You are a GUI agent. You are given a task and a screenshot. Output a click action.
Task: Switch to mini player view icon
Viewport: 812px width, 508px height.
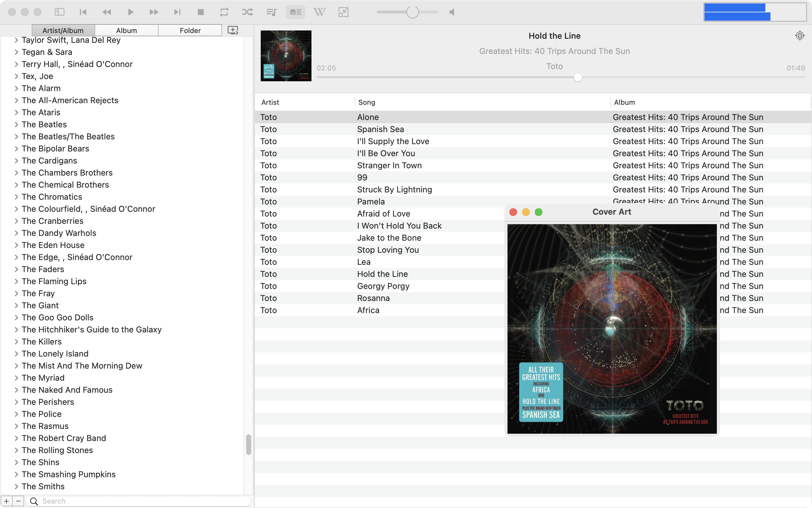coord(343,12)
